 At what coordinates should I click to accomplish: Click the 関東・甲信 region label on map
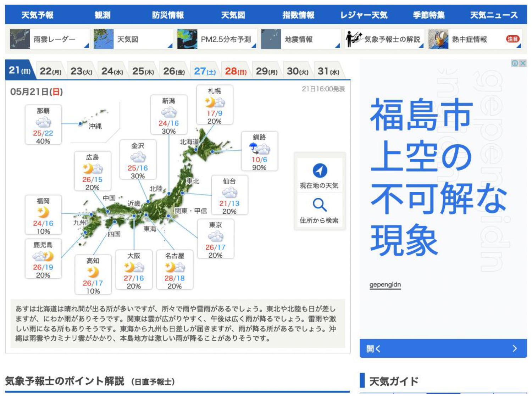tap(191, 211)
